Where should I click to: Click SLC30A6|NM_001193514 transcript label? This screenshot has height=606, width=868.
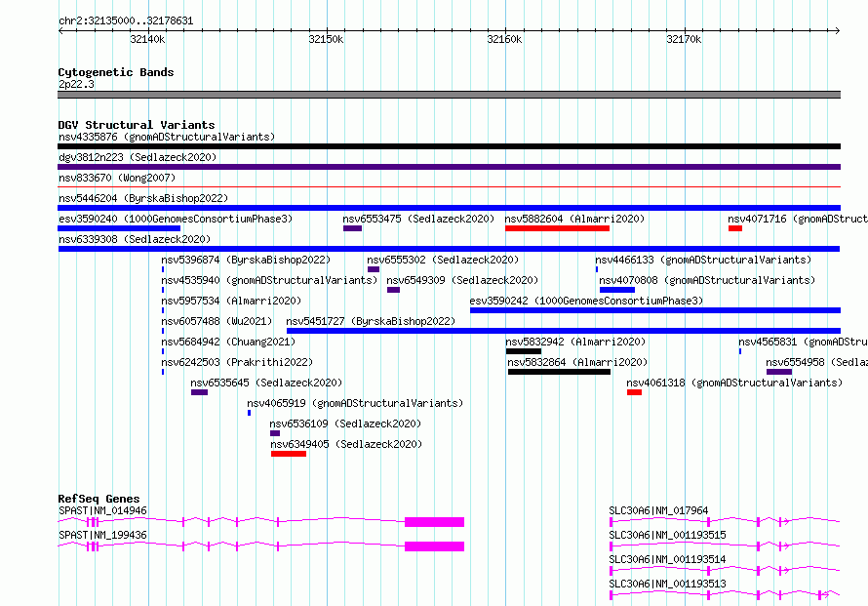(x=667, y=559)
